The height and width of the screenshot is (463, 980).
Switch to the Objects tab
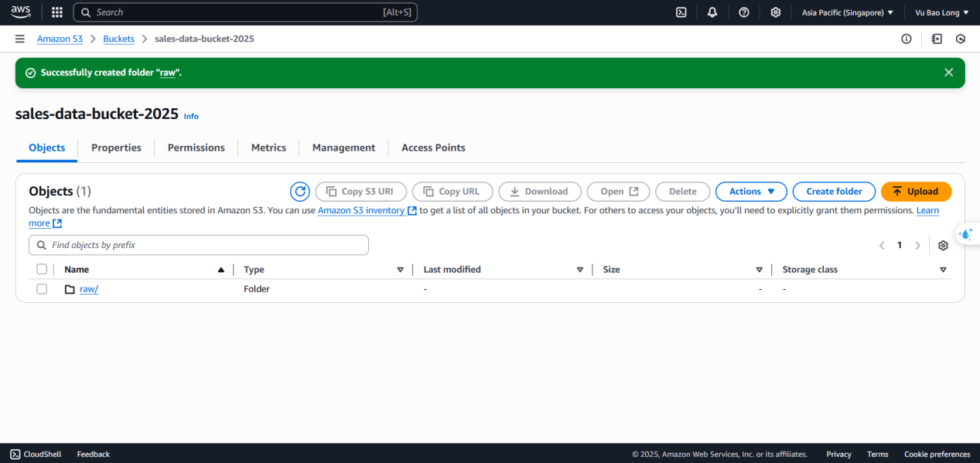coord(47,148)
